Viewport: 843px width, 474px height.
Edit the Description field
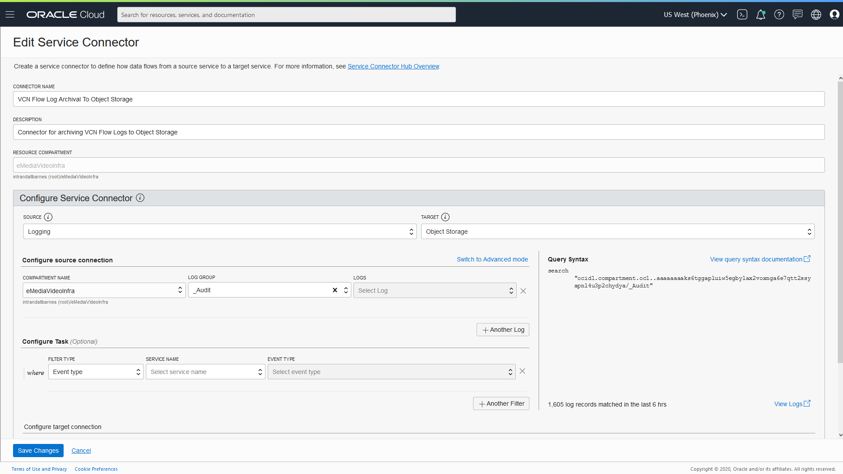click(419, 132)
